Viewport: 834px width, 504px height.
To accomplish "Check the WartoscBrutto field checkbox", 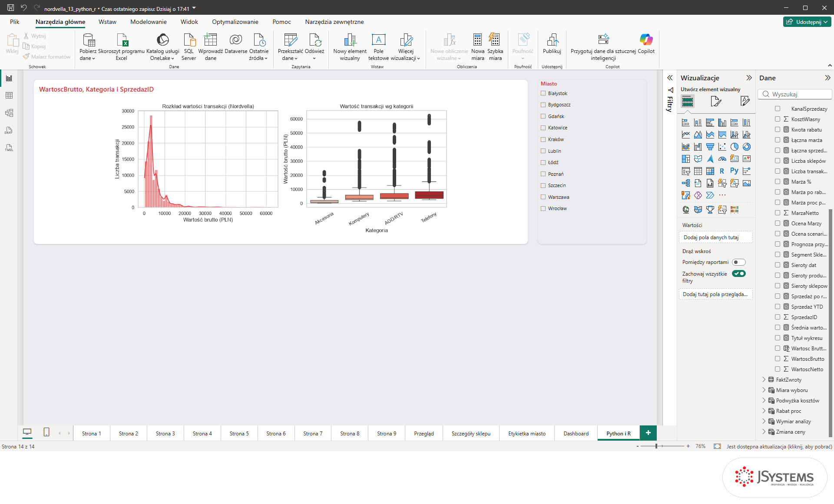I will (x=778, y=359).
